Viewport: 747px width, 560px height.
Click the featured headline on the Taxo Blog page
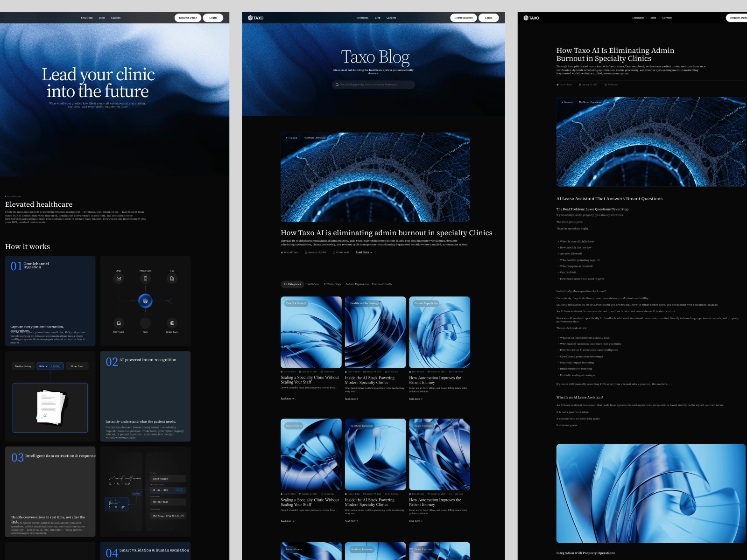click(x=387, y=233)
